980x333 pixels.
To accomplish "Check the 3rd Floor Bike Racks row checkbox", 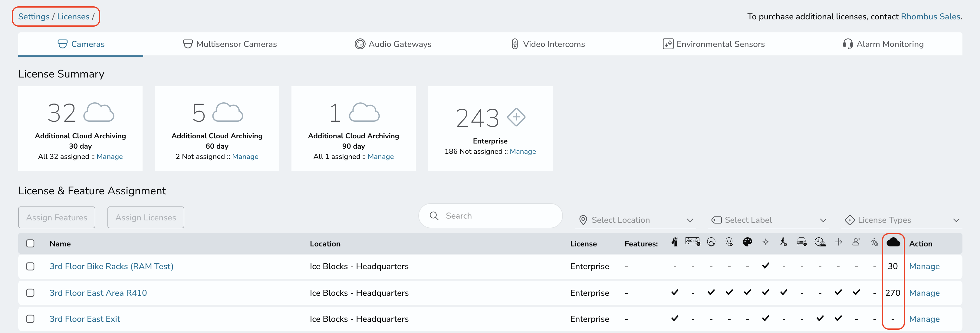I will click(x=31, y=266).
